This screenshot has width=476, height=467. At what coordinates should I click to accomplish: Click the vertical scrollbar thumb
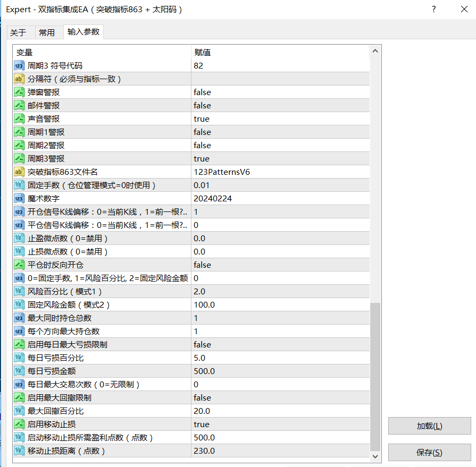click(375, 377)
